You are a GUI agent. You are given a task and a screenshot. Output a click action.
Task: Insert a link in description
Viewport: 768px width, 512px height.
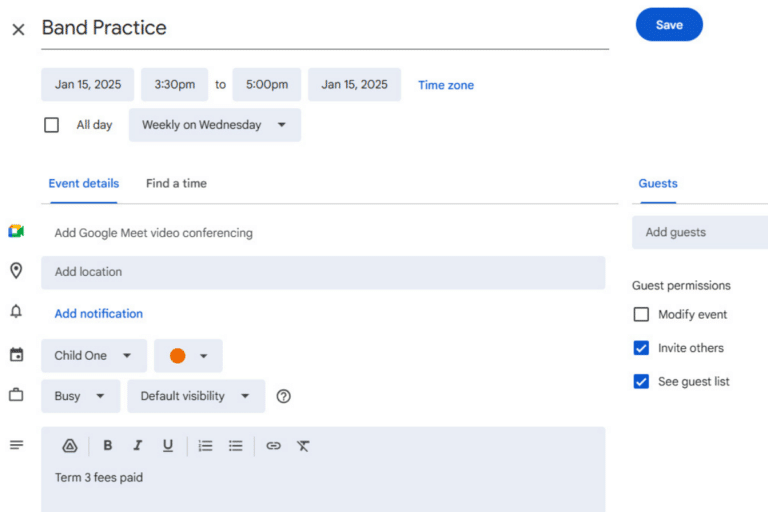273,446
